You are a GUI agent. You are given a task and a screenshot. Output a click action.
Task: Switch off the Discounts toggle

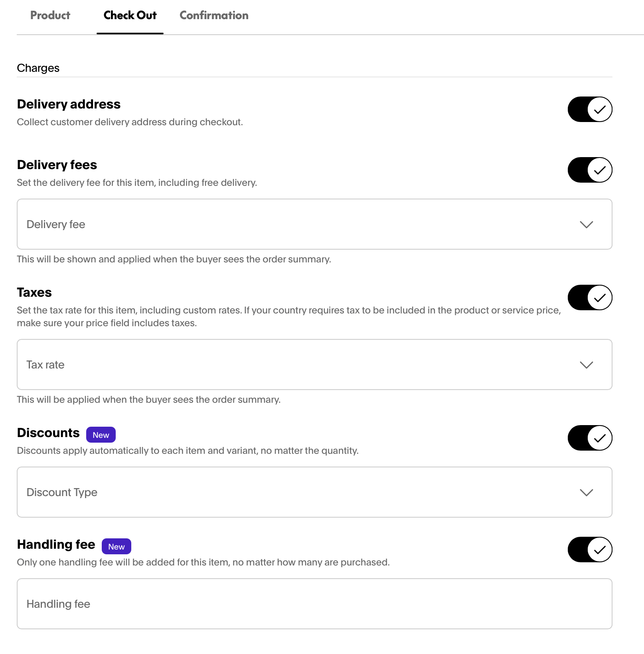coord(590,438)
